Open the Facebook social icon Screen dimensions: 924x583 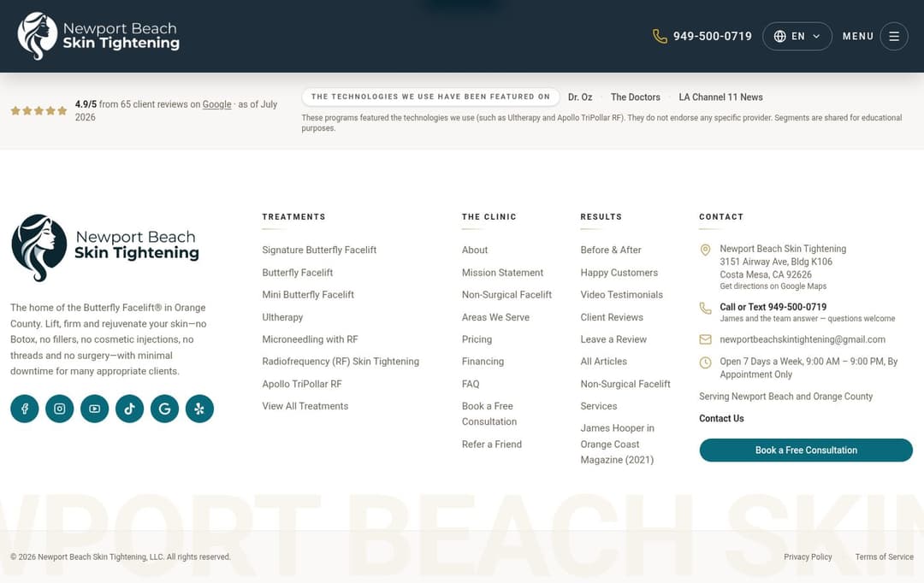pos(24,409)
